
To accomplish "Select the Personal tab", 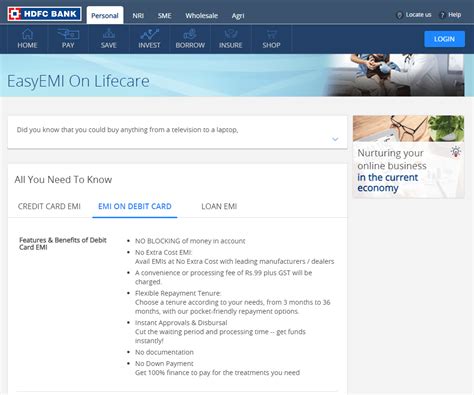I will point(105,15).
